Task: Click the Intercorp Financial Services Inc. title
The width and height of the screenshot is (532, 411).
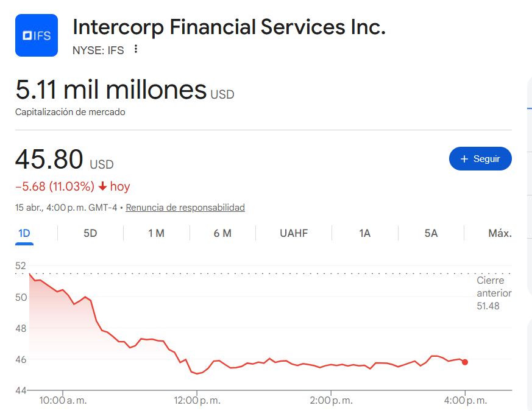Action: [x=229, y=27]
